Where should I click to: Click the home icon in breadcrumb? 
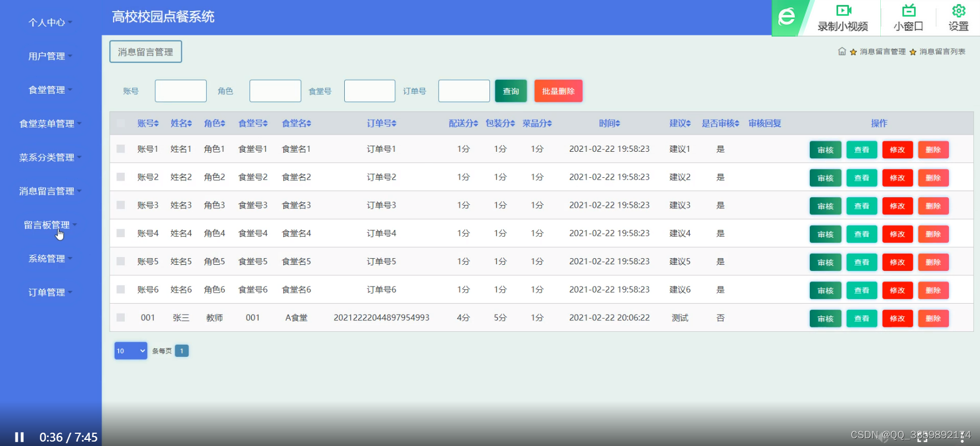click(x=842, y=52)
